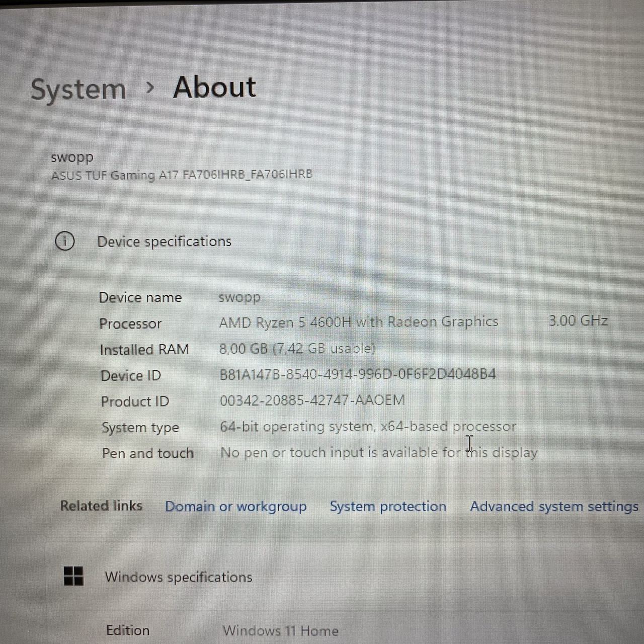Click the Device ID label
This screenshot has width=644, height=644.
pyautogui.click(x=131, y=375)
